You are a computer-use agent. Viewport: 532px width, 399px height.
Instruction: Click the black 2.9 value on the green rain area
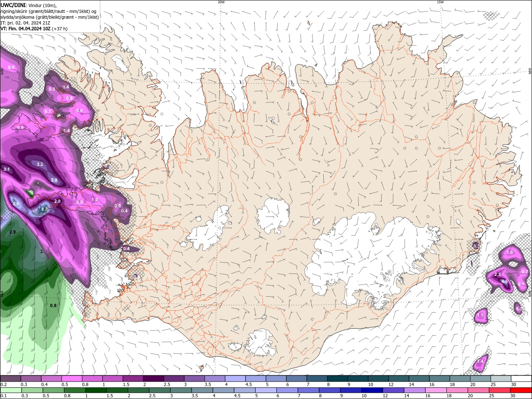point(12,232)
